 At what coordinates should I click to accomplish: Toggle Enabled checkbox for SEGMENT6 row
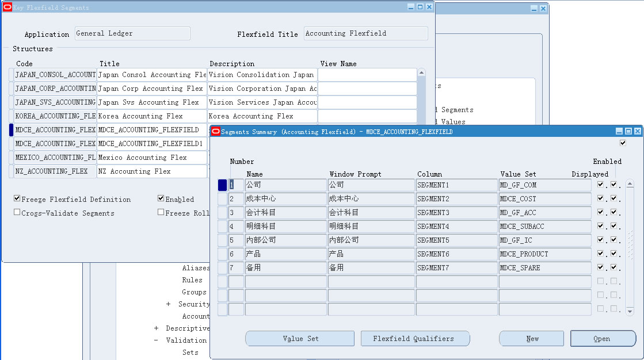pos(614,254)
